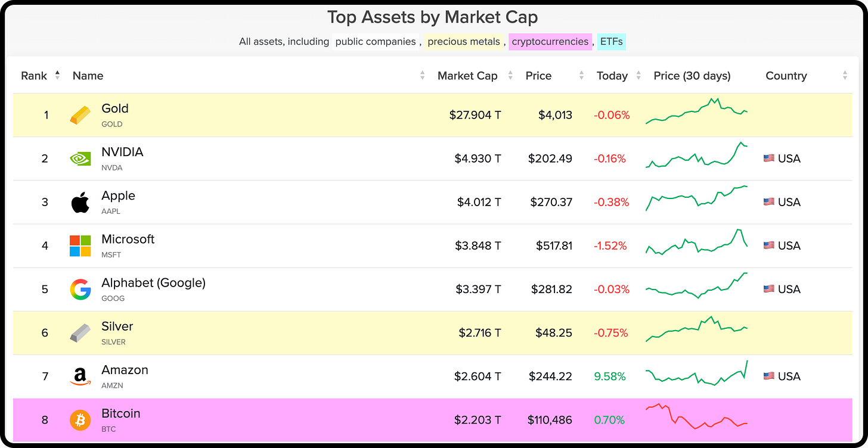Sort table by Rank arrows
868x448 pixels.
pos(57,75)
